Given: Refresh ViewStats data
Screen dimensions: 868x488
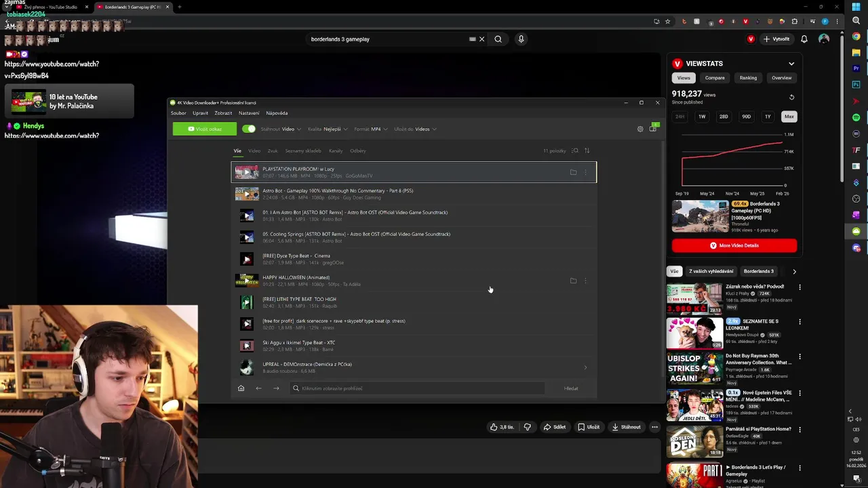Looking at the screenshot, I should click(791, 97).
